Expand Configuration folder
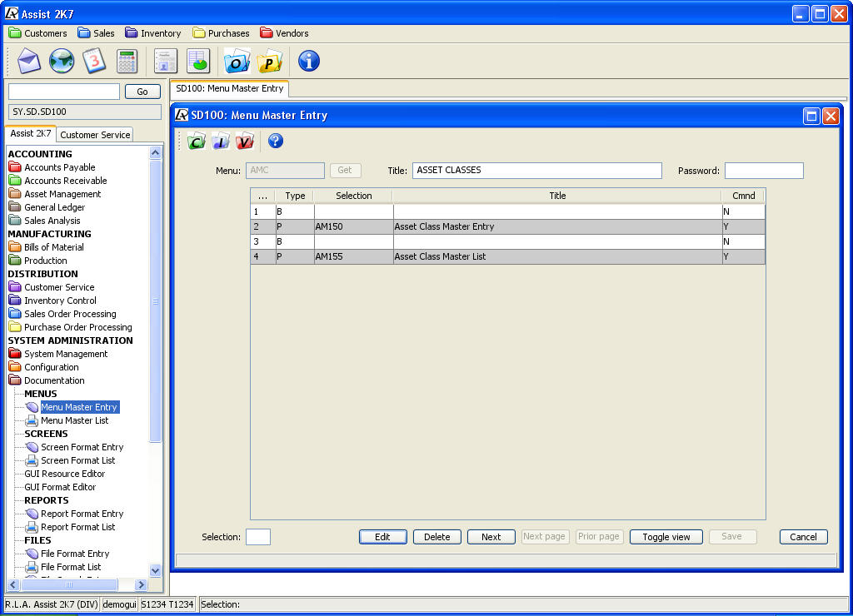Image resolution: width=853 pixels, height=616 pixels. (51, 367)
